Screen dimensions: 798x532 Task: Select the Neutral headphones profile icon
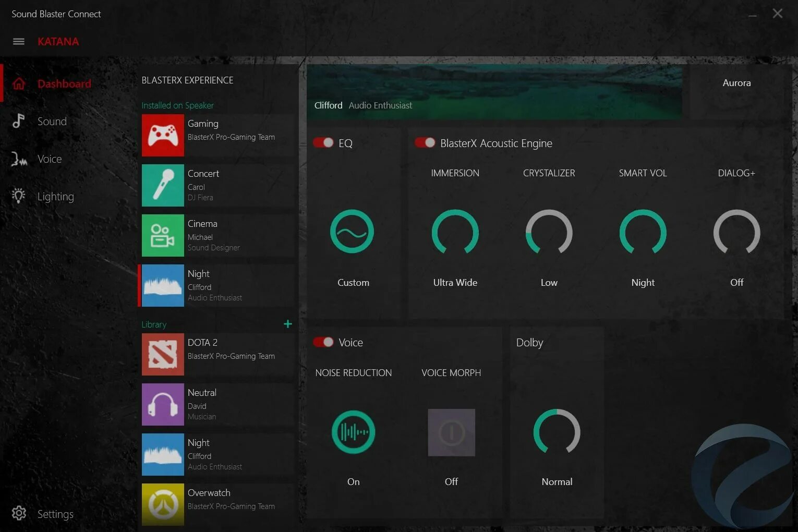pyautogui.click(x=163, y=404)
